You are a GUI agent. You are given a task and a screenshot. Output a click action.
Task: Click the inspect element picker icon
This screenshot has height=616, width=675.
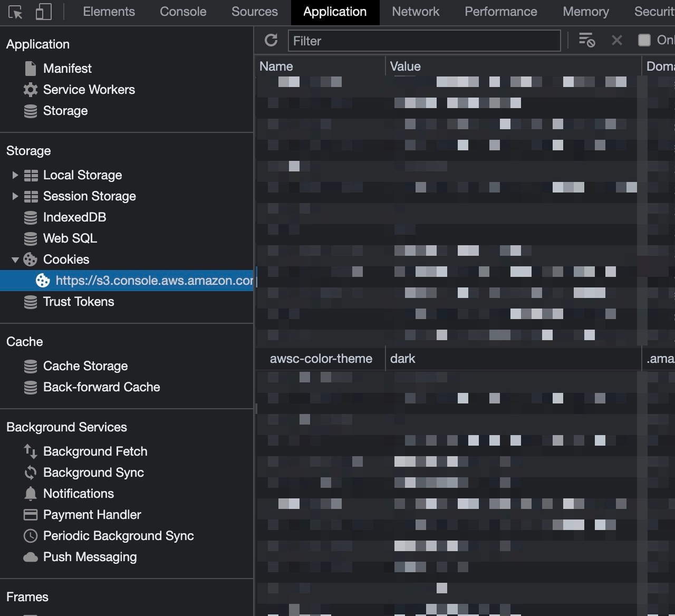point(16,12)
